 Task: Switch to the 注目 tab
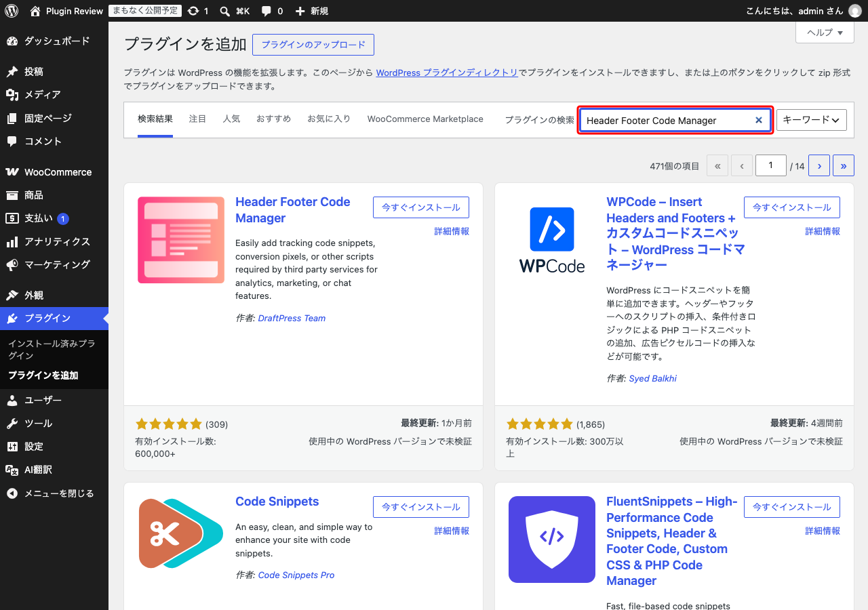tap(197, 119)
